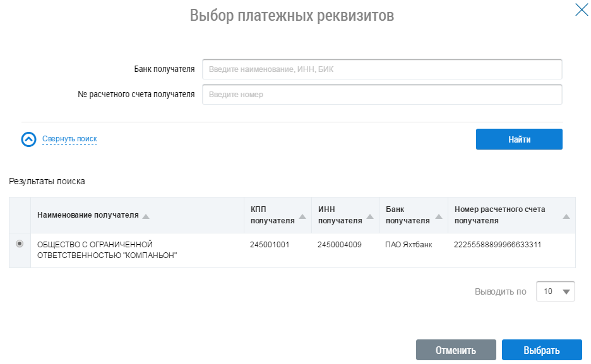Screen dimensions: 591x364
Task: Focus the Банк получателя input field
Action: 381,69
